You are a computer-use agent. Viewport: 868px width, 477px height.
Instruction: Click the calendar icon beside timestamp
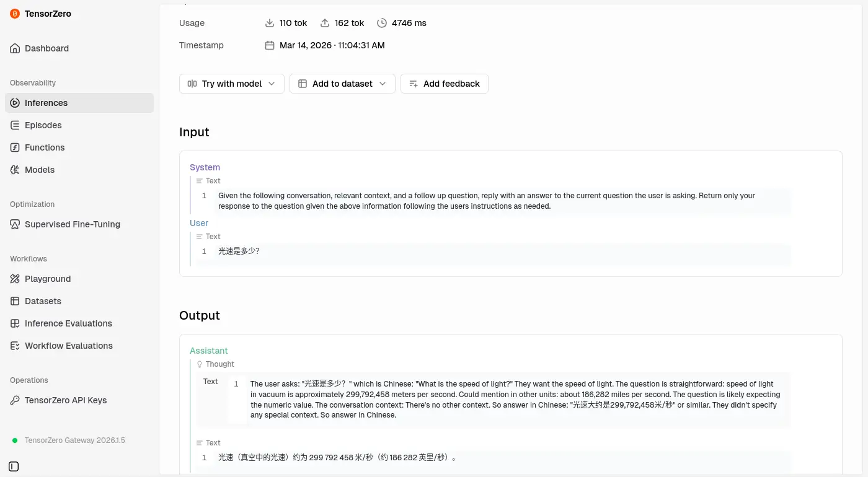click(270, 45)
